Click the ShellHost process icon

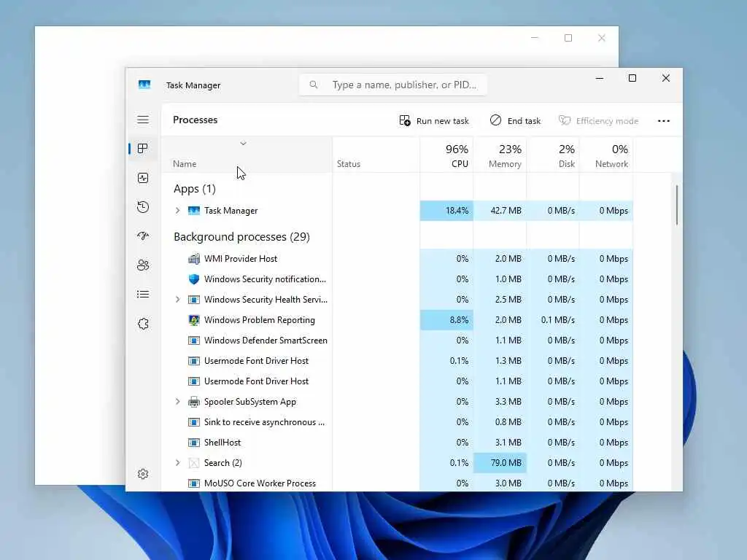pyautogui.click(x=194, y=443)
